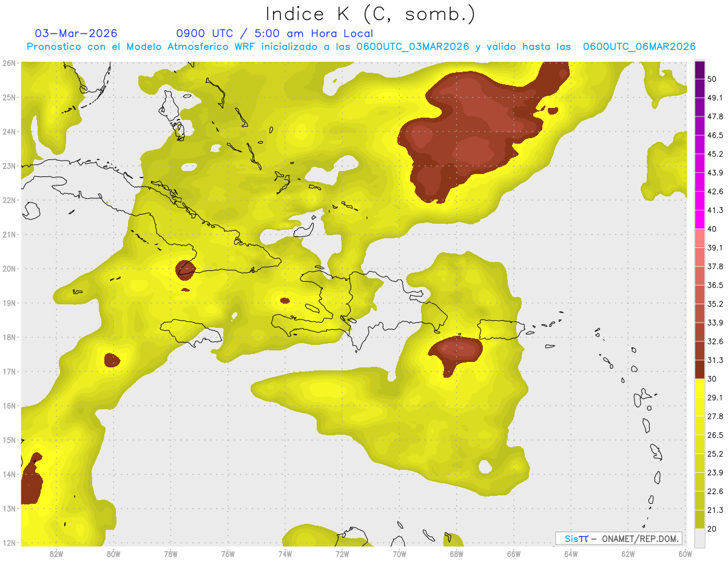Click the colorbar label "27.8"
Image resolution: width=728 pixels, height=562 pixels.
[715, 416]
